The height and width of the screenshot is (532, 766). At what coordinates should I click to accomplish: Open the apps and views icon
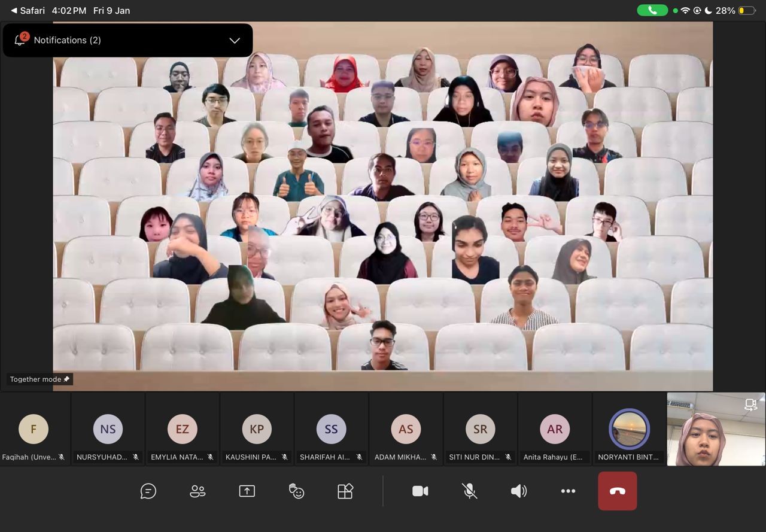pos(345,491)
